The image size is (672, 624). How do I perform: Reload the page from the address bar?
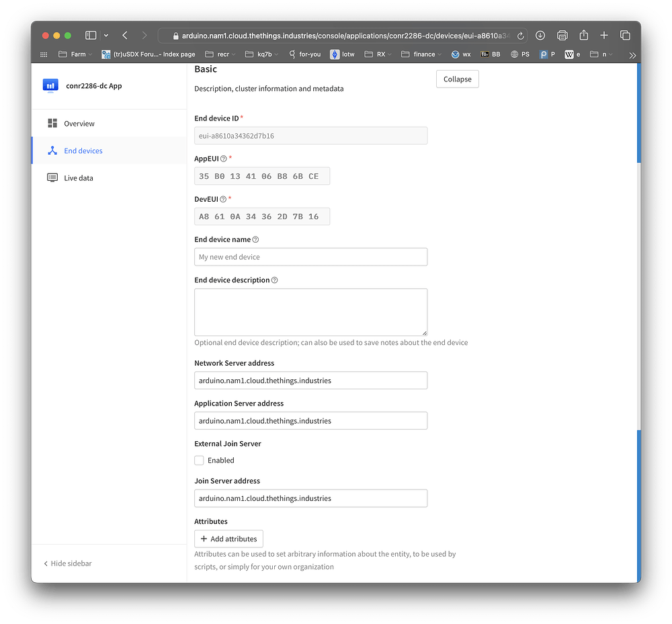[521, 36]
